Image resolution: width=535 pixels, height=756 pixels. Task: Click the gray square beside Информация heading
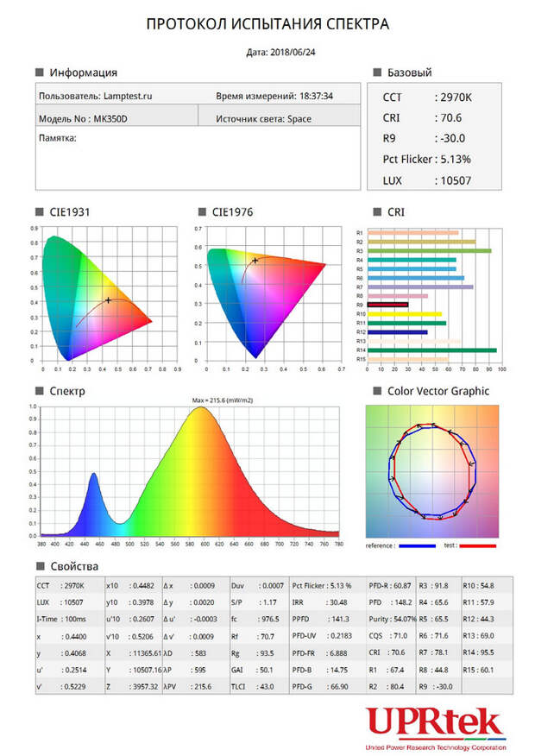pyautogui.click(x=40, y=72)
